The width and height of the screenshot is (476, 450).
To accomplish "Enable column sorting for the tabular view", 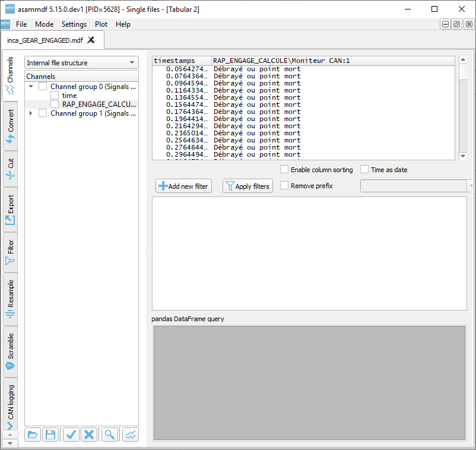I will (x=284, y=169).
